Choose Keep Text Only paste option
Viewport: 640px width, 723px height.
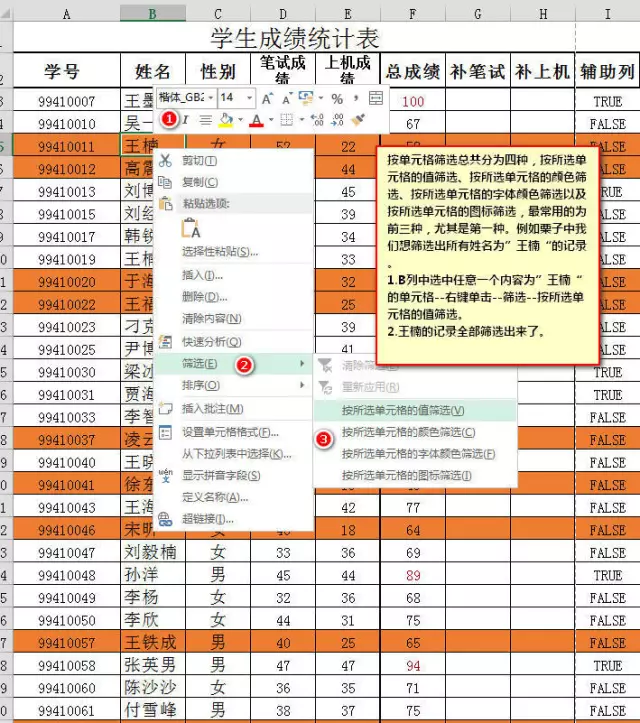click(191, 228)
